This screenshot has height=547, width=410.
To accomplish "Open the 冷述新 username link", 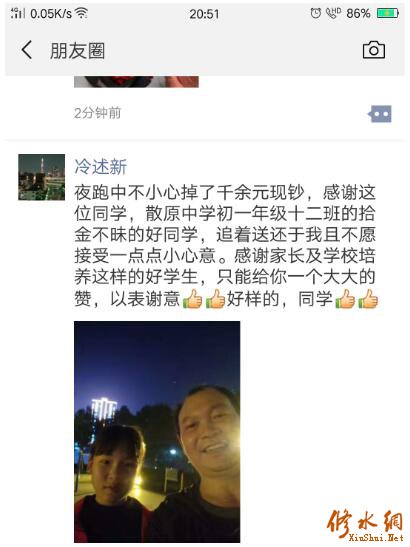I will (100, 167).
